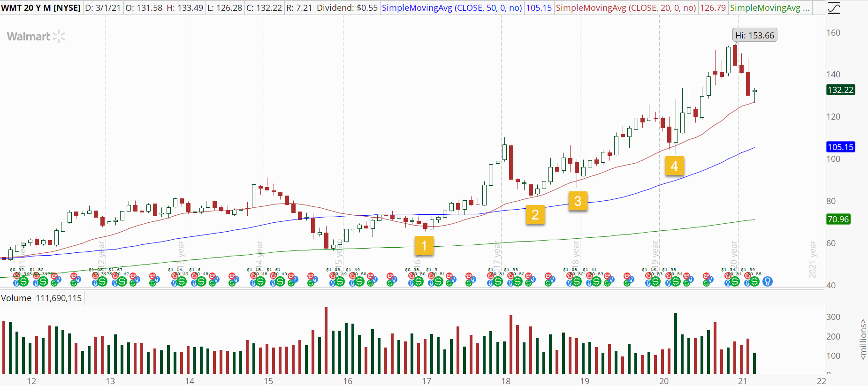868x386 pixels.
Task: Click the dividend icon labeled $0.365
Action: (23, 281)
